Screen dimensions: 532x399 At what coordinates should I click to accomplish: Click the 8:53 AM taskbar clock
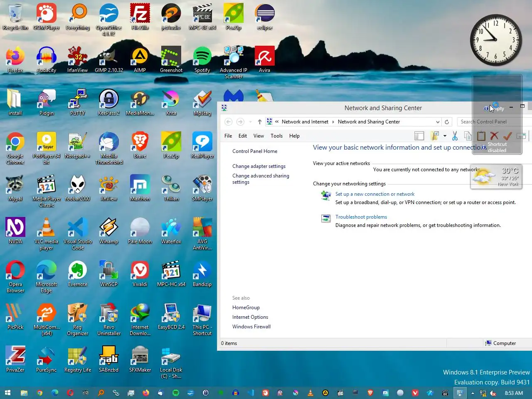514,393
